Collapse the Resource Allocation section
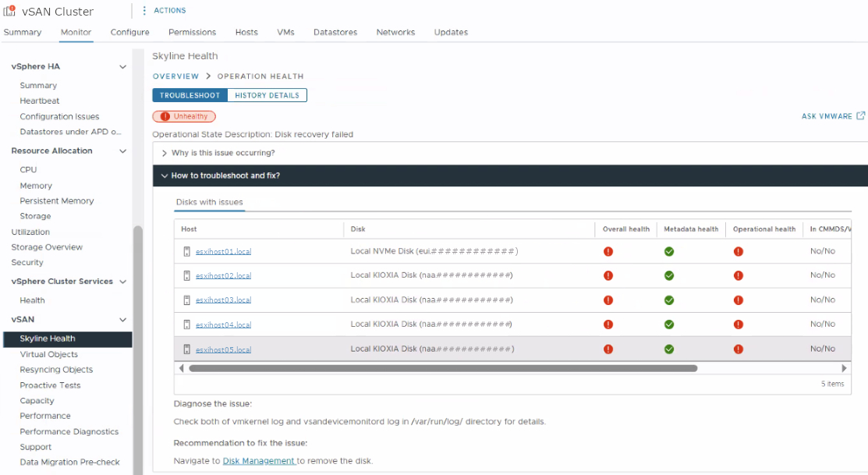Image resolution: width=868 pixels, height=475 pixels. tap(123, 151)
